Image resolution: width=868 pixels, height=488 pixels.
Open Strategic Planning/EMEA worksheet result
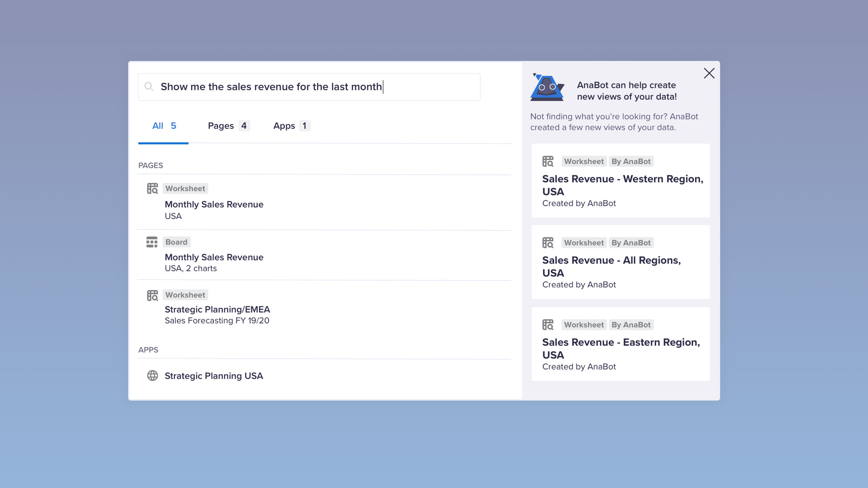pyautogui.click(x=217, y=309)
